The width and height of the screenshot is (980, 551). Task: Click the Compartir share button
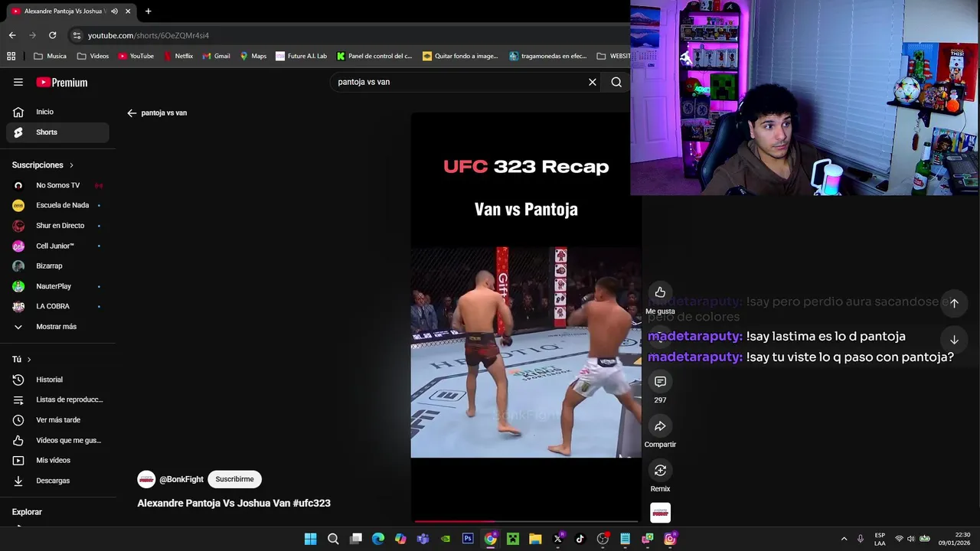coord(660,425)
